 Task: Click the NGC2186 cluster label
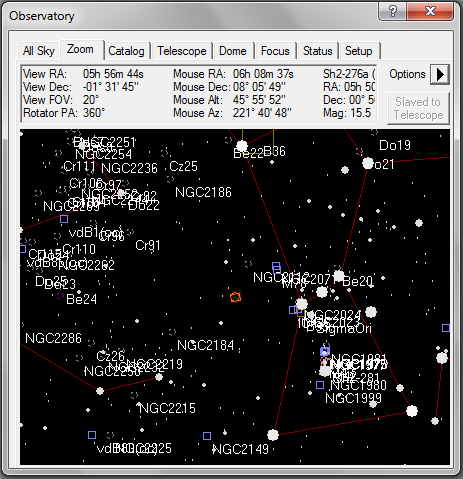[x=203, y=192]
